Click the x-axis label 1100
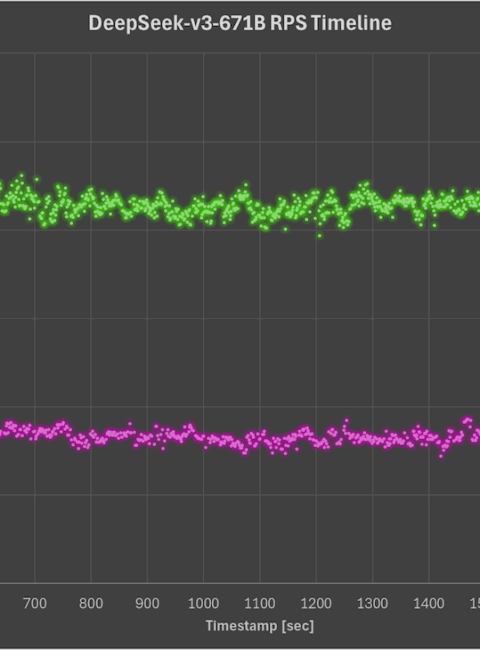Image resolution: width=480 pixels, height=650 pixels. (x=260, y=603)
